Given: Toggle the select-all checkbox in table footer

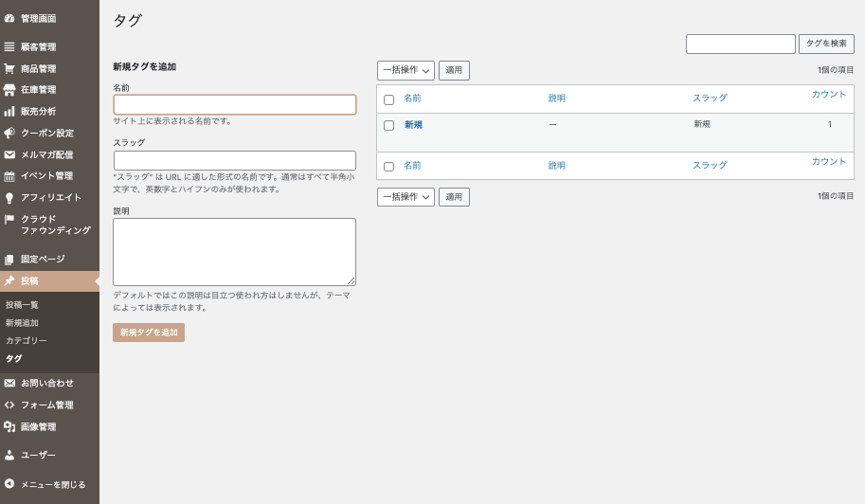Looking at the screenshot, I should pyautogui.click(x=388, y=166).
